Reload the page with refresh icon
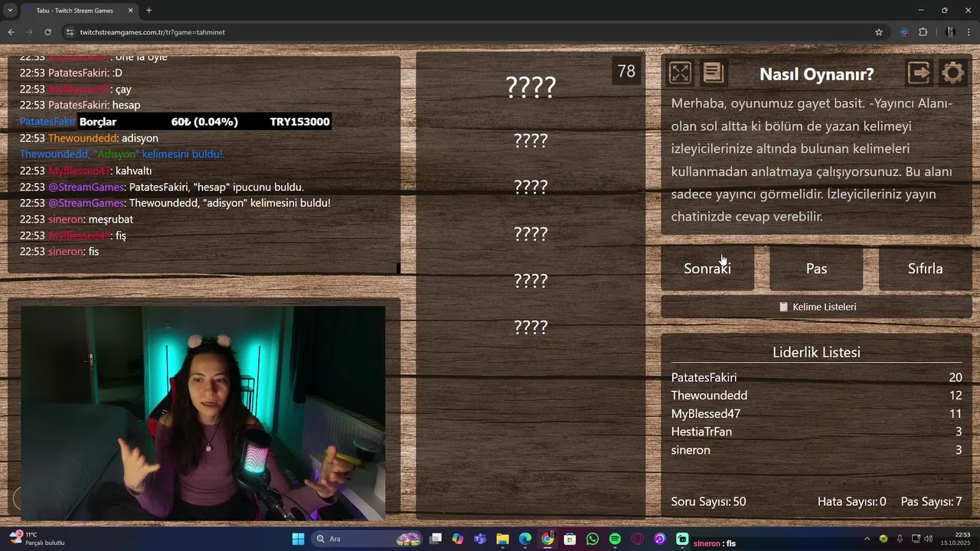This screenshot has width=980, height=551. click(47, 32)
